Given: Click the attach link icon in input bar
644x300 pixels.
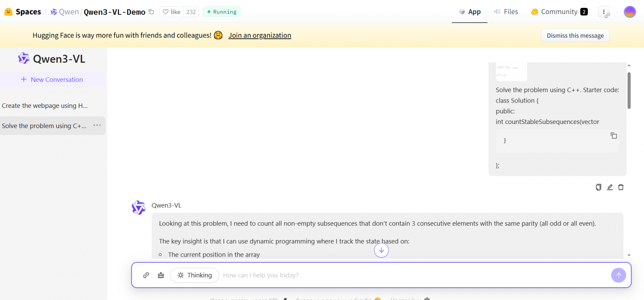Looking at the screenshot, I should (x=146, y=275).
